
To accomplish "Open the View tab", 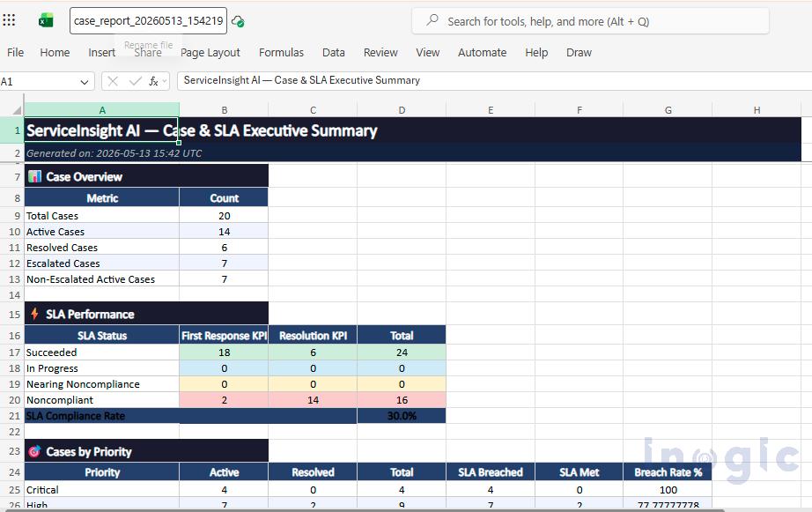I will 428,52.
